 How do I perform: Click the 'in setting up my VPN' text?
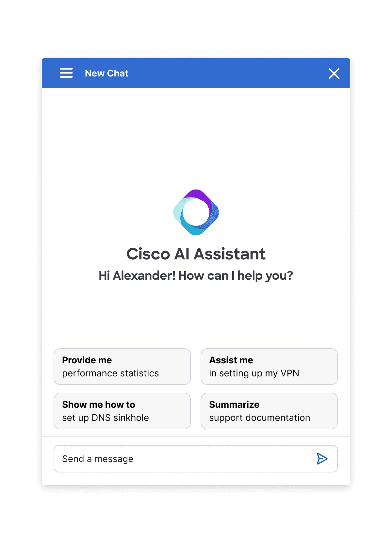(254, 373)
